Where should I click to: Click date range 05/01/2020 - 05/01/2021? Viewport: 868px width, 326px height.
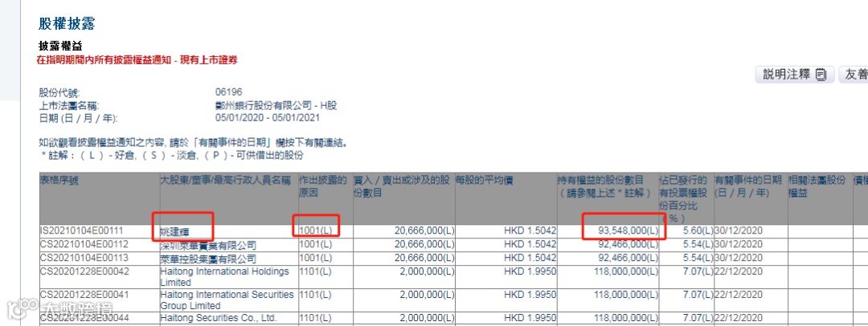click(x=268, y=118)
